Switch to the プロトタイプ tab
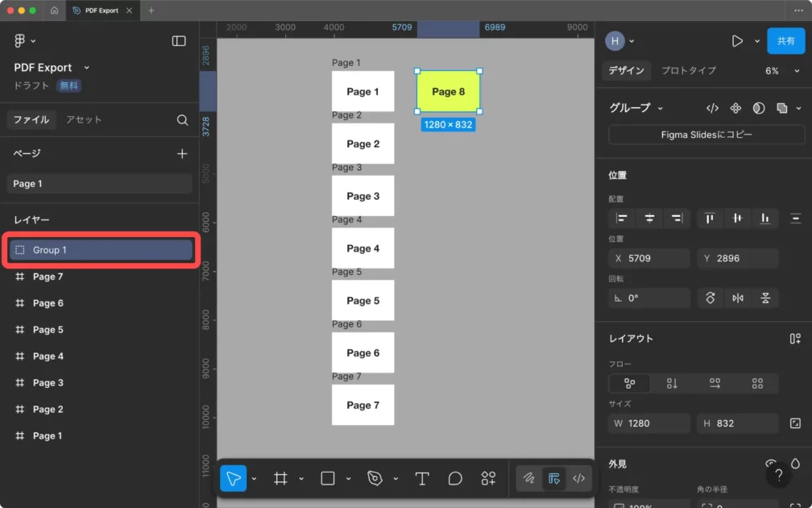Screen dimensions: 812x508 click(x=688, y=71)
